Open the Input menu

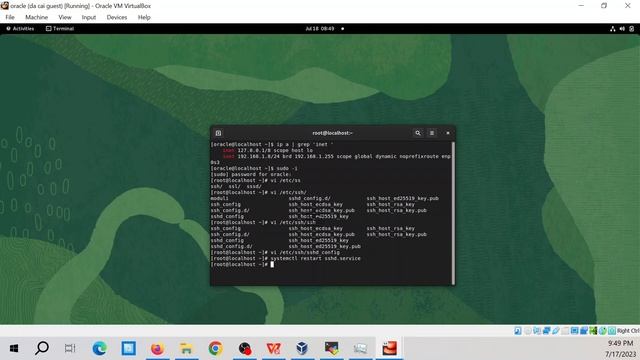(x=89, y=17)
